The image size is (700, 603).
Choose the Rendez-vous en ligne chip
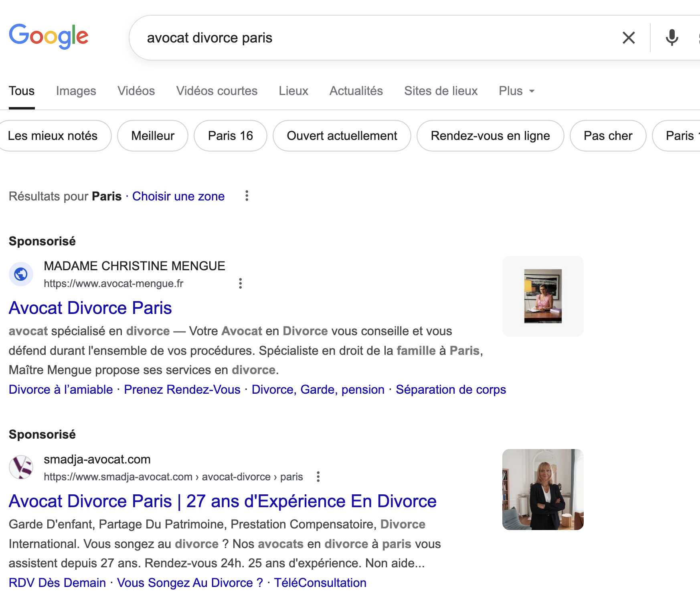490,136
